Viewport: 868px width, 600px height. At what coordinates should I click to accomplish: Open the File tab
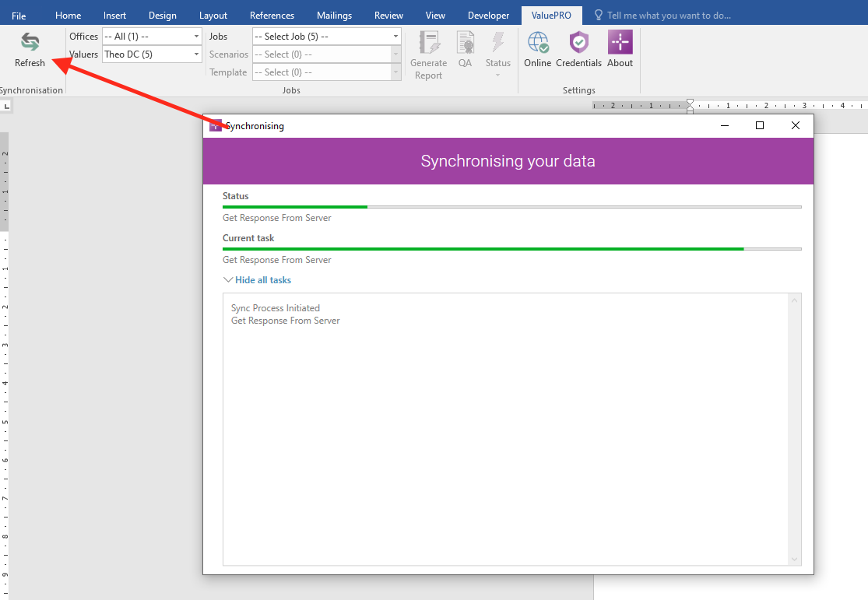tap(19, 16)
